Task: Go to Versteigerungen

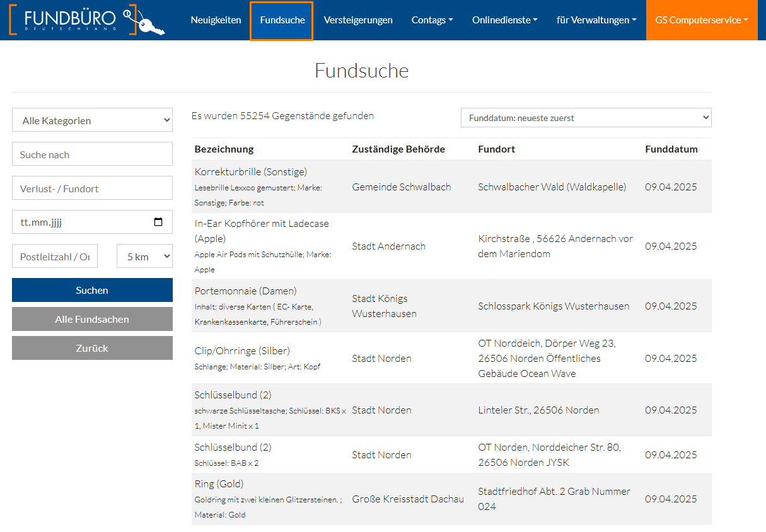Action: click(x=358, y=20)
